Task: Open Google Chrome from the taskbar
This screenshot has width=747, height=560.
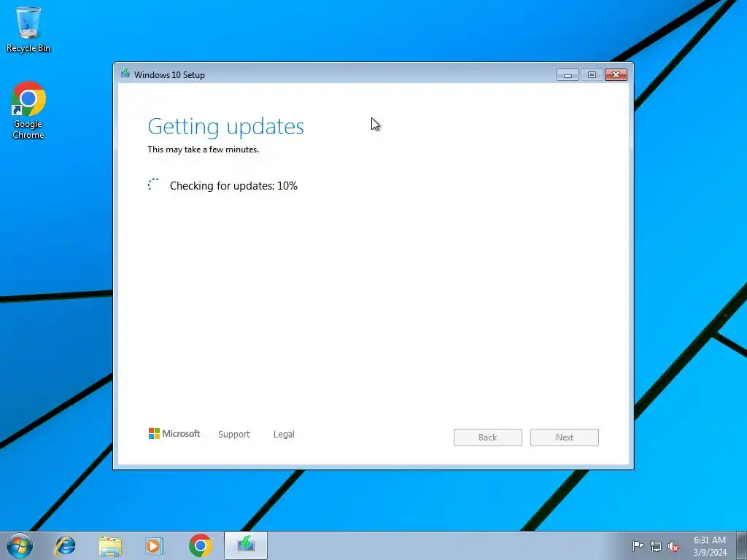Action: tap(200, 545)
